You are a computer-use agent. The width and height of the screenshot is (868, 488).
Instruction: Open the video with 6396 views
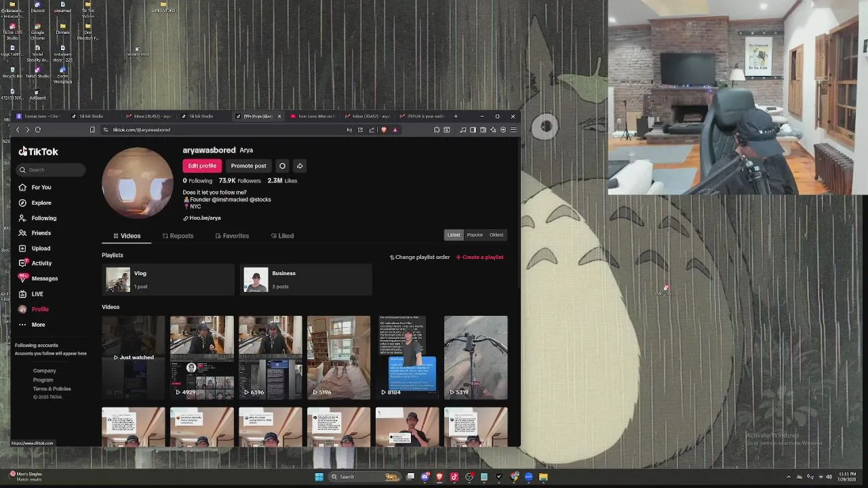(x=270, y=357)
